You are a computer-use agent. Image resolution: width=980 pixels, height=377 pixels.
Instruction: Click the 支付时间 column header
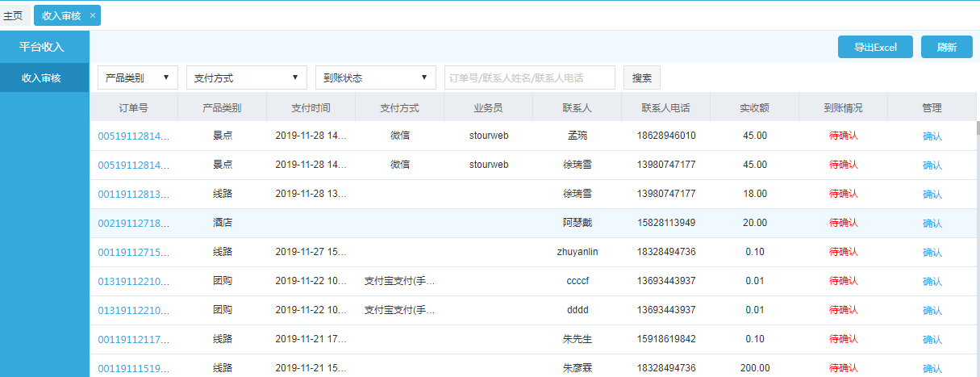pos(311,107)
